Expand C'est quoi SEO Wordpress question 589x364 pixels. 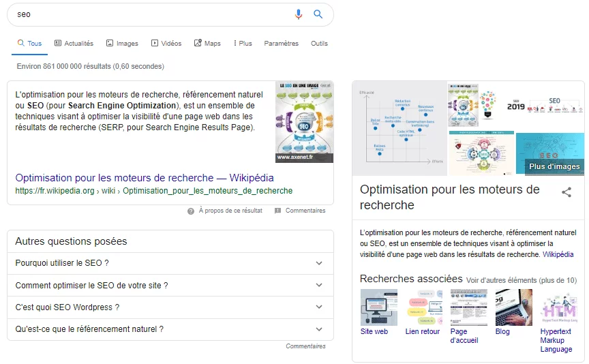pos(170,307)
